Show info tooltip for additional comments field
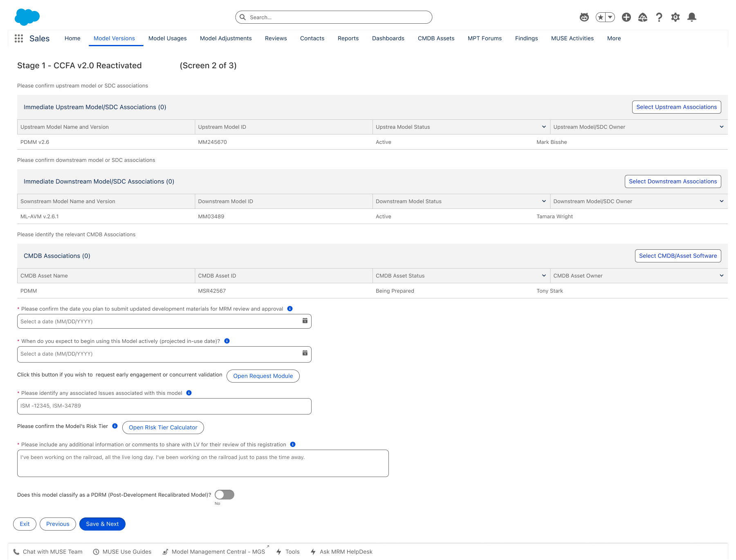Viewport: 736px width, 560px height. (x=293, y=444)
